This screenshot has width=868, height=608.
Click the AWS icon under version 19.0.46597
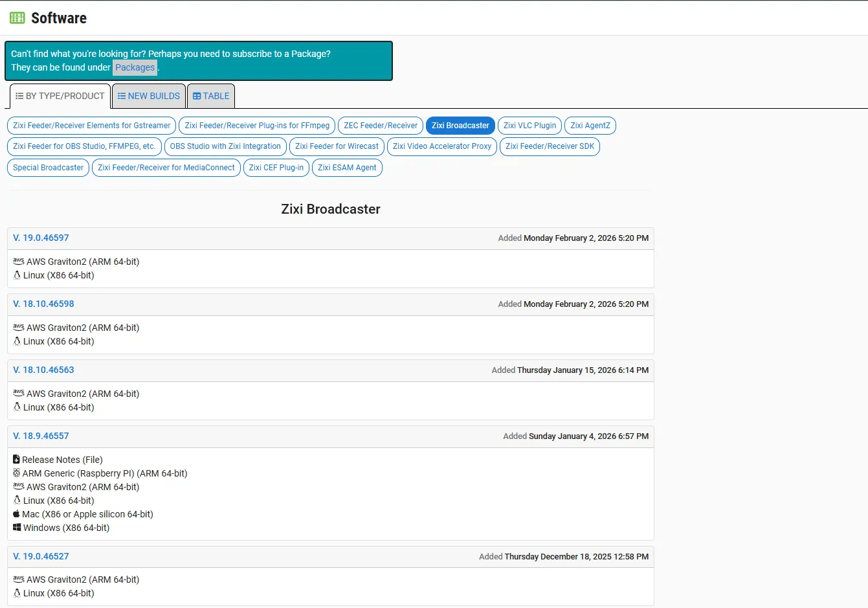tap(19, 262)
